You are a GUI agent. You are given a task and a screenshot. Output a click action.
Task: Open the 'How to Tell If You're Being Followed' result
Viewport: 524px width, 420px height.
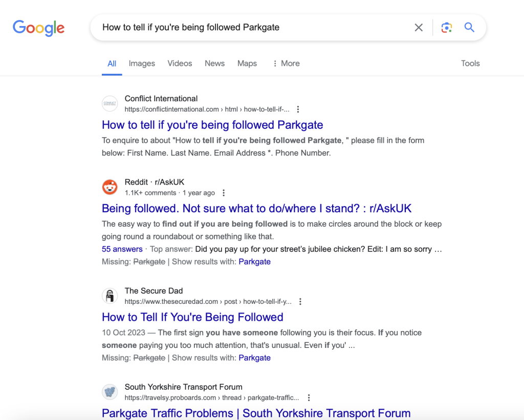point(192,317)
